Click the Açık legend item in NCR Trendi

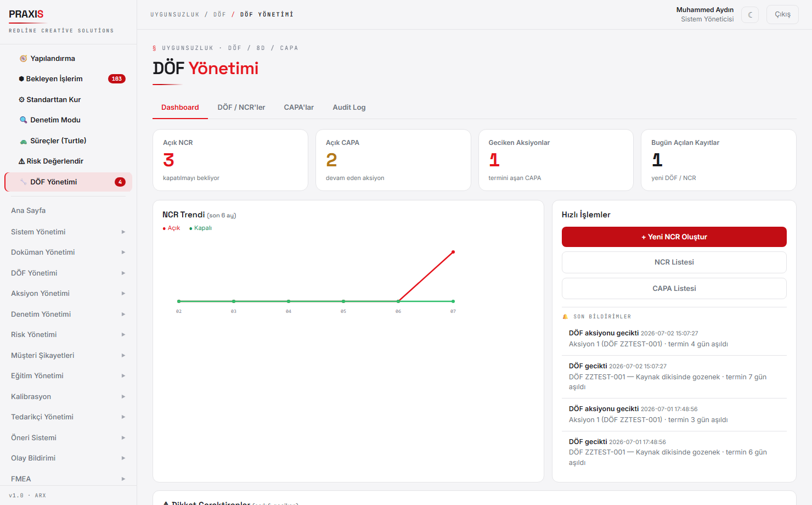(x=171, y=228)
